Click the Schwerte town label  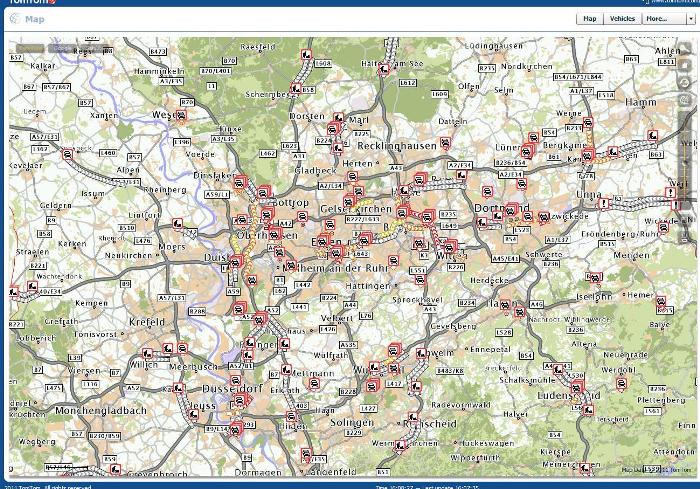pos(543,254)
